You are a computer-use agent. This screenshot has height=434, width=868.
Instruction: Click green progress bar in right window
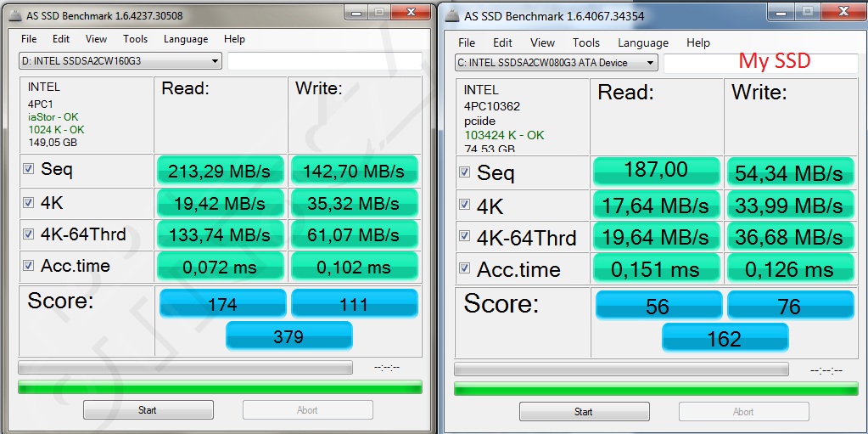pyautogui.click(x=656, y=388)
